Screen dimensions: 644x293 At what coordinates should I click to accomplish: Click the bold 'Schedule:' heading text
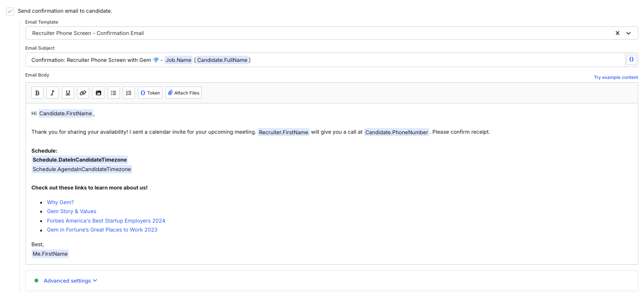coord(44,151)
